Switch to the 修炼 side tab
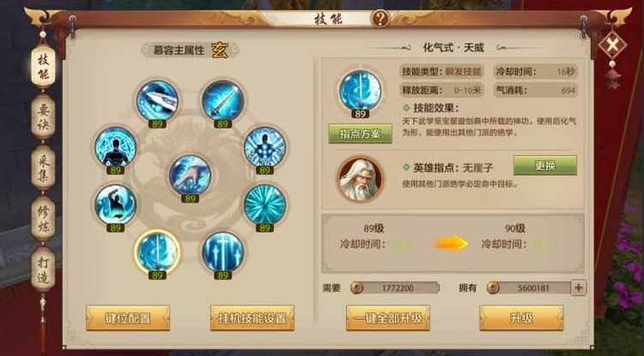 point(43,219)
